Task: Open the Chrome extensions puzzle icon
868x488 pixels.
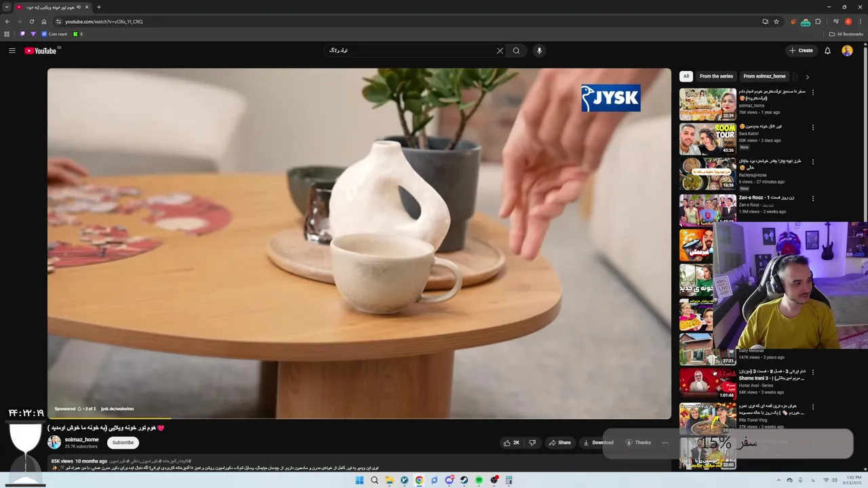Action: pos(818,22)
